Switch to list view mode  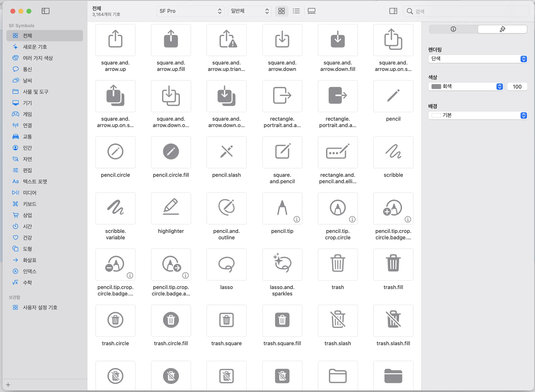[x=296, y=11]
